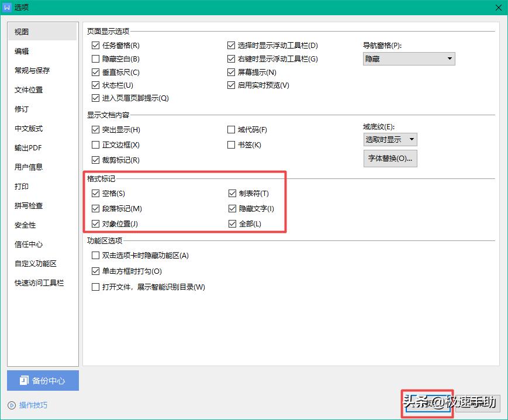
Task: Switch to the 编辑 settings section
Action: tap(21, 51)
